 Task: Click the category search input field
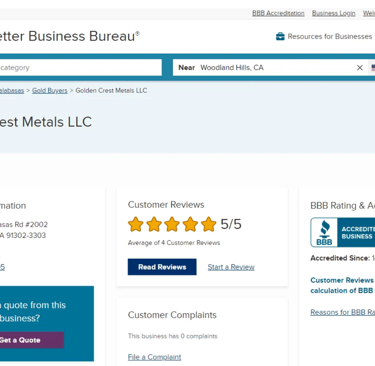click(x=80, y=68)
